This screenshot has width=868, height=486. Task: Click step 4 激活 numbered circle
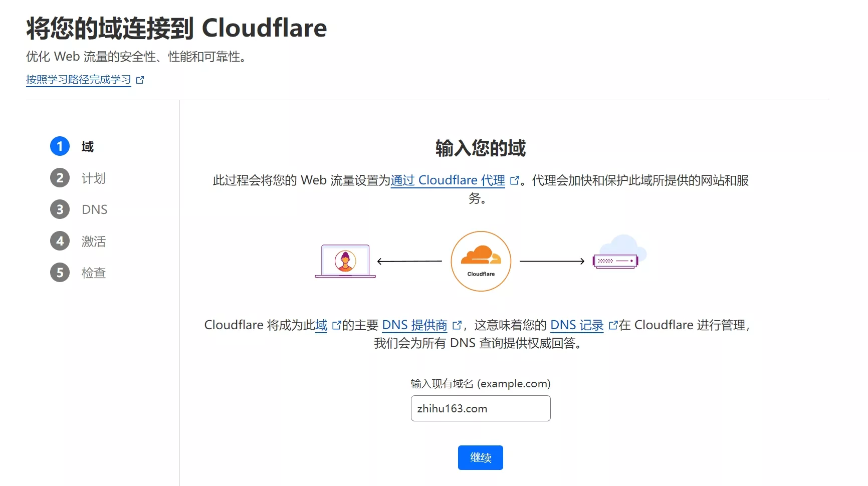click(x=60, y=241)
